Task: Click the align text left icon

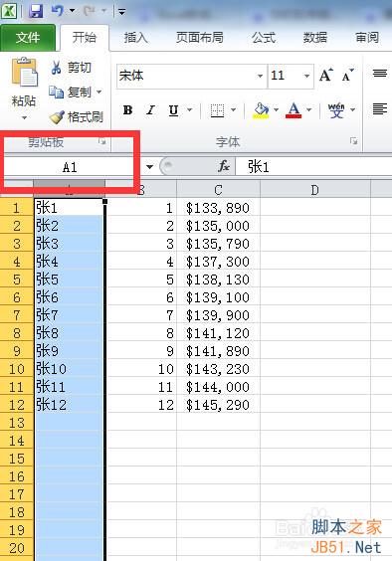Action: tap(380, 108)
